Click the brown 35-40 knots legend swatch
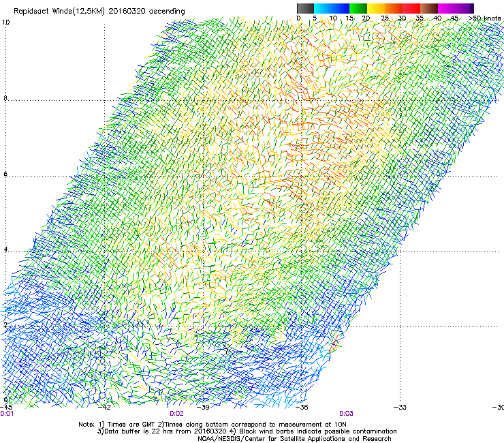The image size is (504, 443). (429, 8)
